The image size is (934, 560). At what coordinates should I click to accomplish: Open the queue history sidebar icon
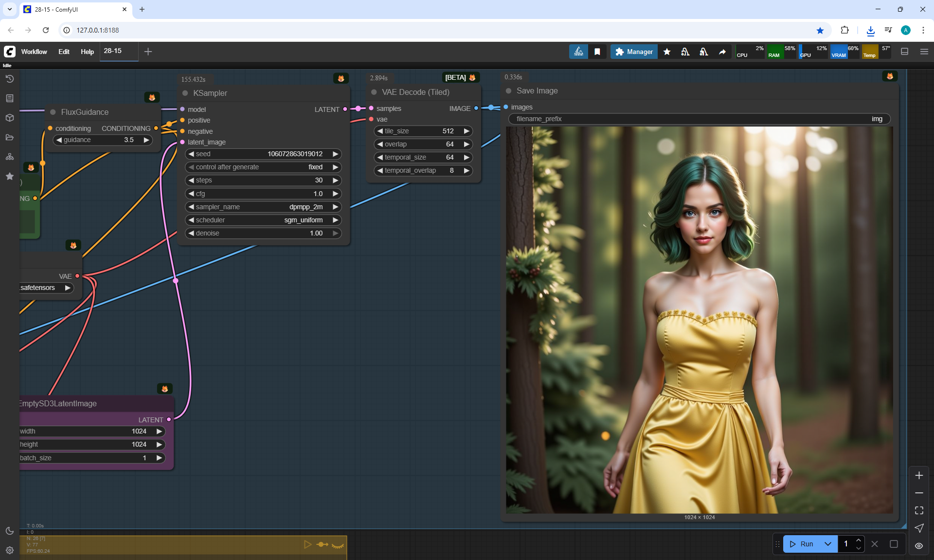click(10, 79)
